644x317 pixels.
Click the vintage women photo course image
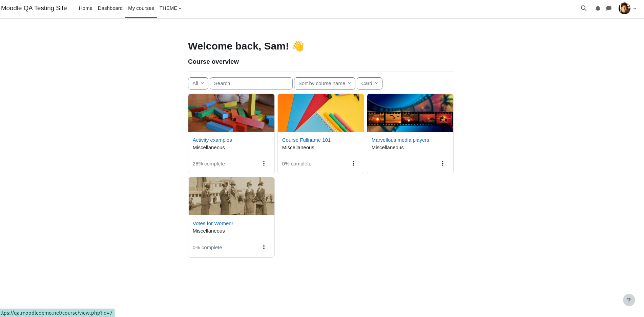point(231,196)
